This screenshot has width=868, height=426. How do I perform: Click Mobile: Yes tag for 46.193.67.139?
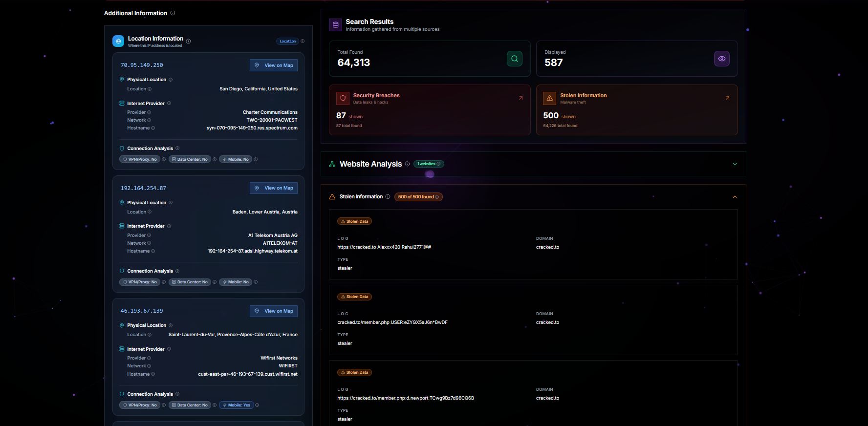(237, 405)
